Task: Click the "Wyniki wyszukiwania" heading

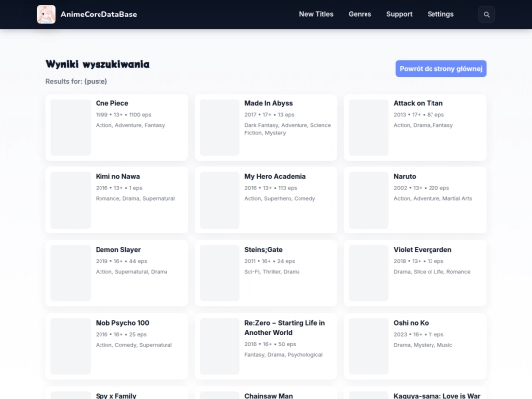Action: (98, 64)
